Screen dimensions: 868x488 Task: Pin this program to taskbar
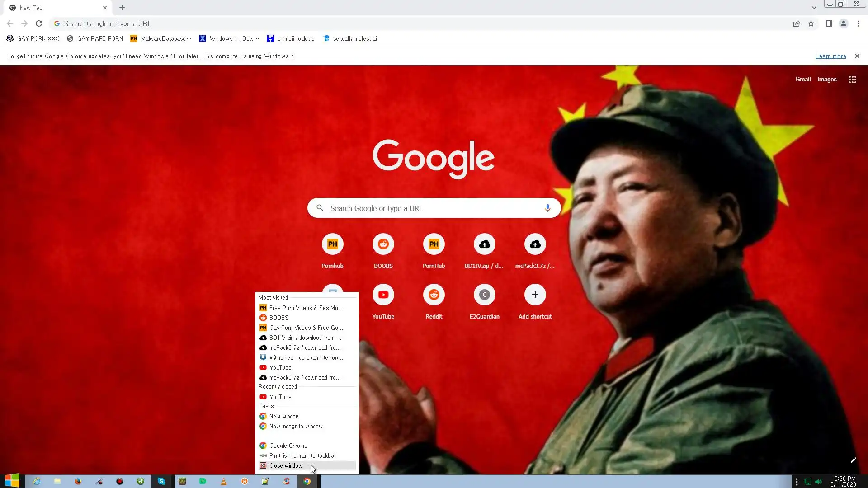302,455
